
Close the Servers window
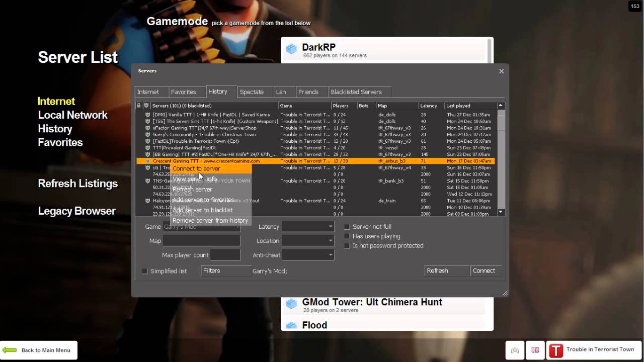click(501, 71)
